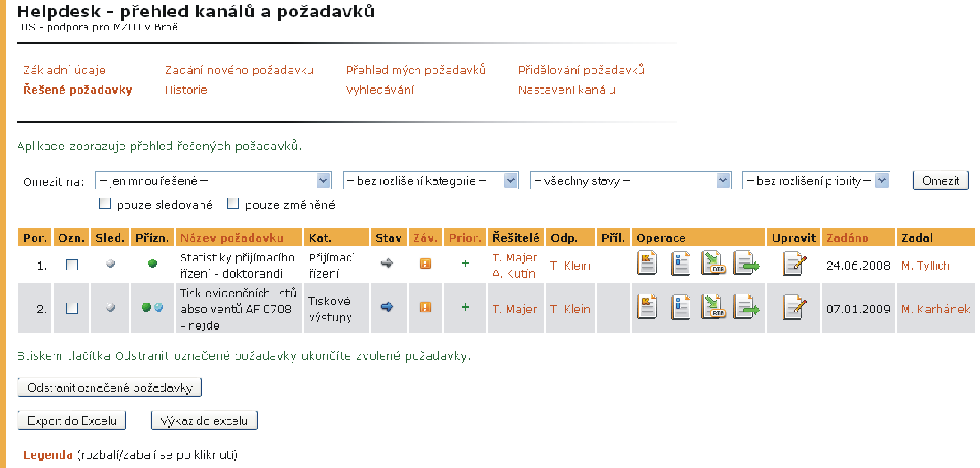Open Zadání nového požadavku

pyautogui.click(x=239, y=70)
